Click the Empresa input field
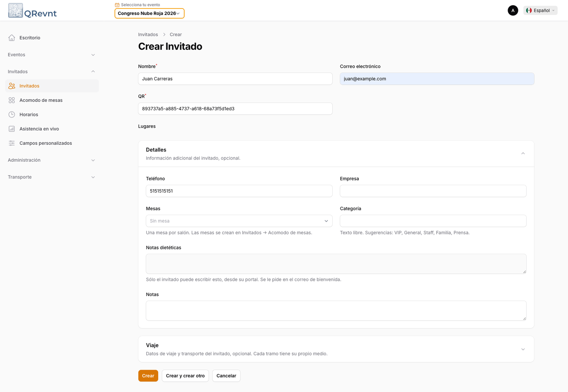 [x=433, y=191]
